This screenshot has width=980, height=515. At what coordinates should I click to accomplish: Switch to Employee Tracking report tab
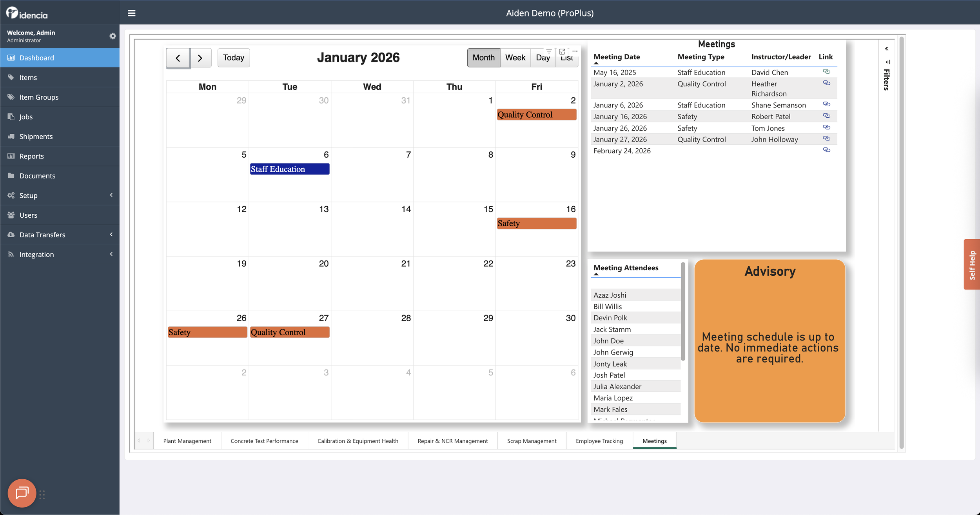point(599,441)
